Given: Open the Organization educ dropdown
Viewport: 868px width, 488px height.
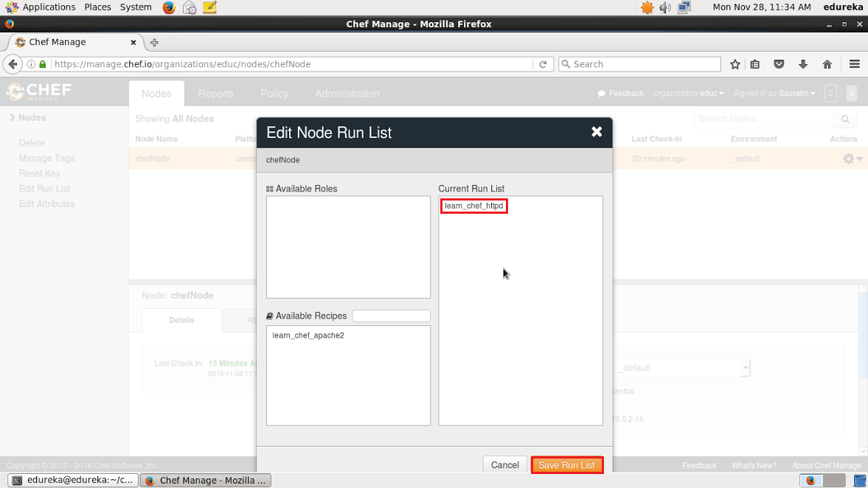Looking at the screenshot, I should (688, 94).
